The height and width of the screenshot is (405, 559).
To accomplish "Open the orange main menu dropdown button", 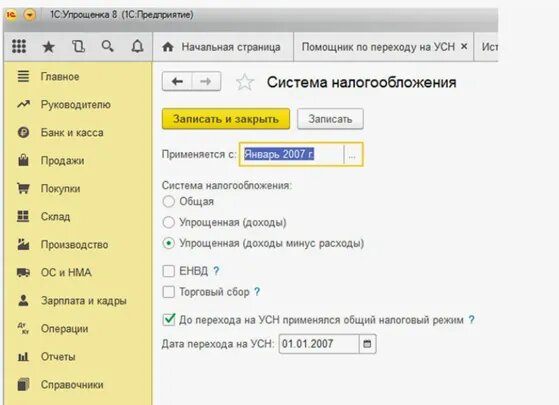I will pos(30,15).
